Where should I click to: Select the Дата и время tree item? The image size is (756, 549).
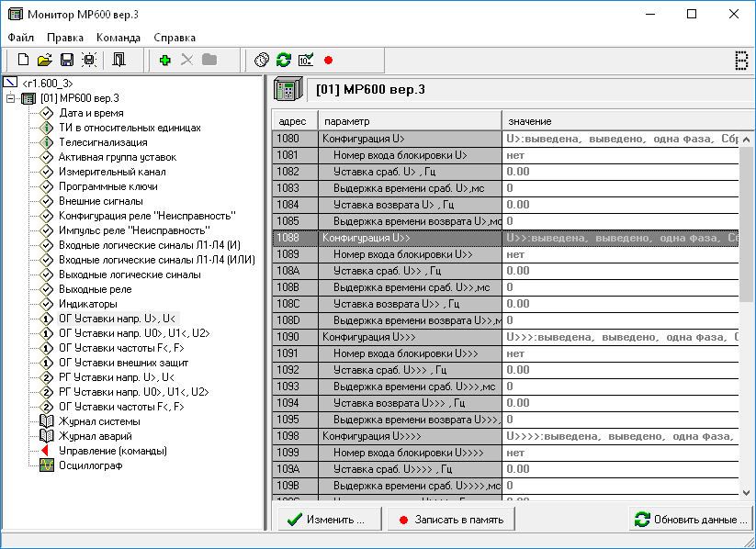(x=91, y=113)
